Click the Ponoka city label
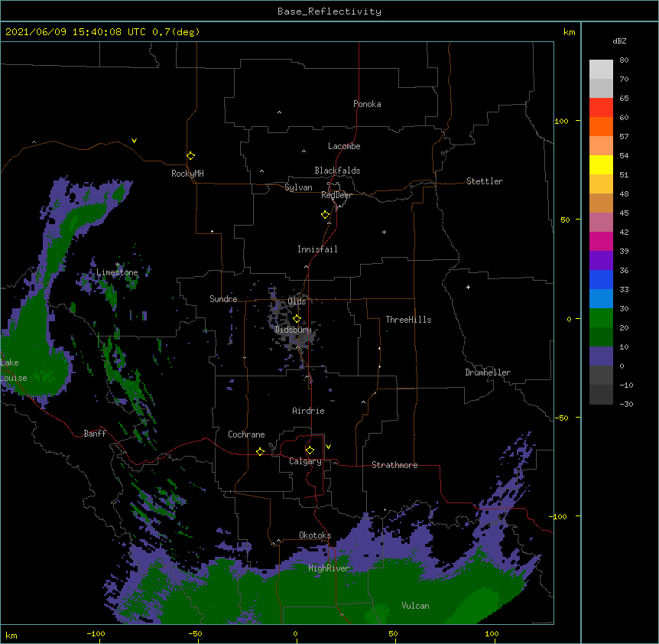The image size is (659, 644). [367, 104]
